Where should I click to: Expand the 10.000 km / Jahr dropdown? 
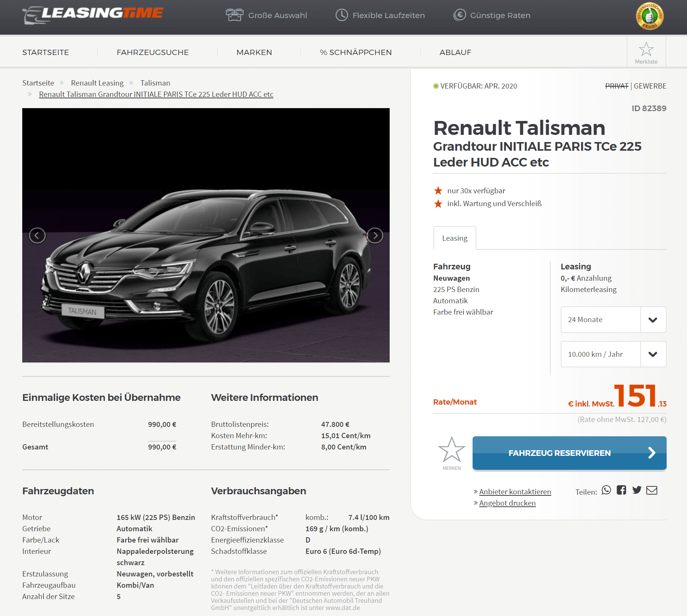click(x=614, y=354)
